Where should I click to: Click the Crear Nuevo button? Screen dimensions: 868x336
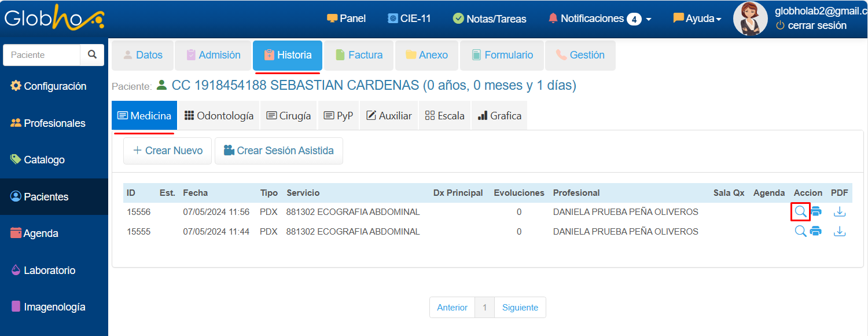pyautogui.click(x=168, y=151)
